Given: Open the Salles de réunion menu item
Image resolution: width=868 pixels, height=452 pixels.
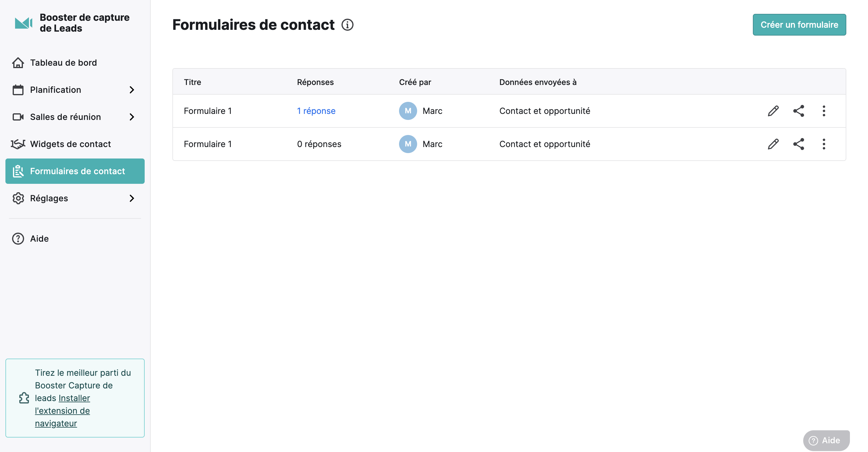Looking at the screenshot, I should [x=75, y=117].
